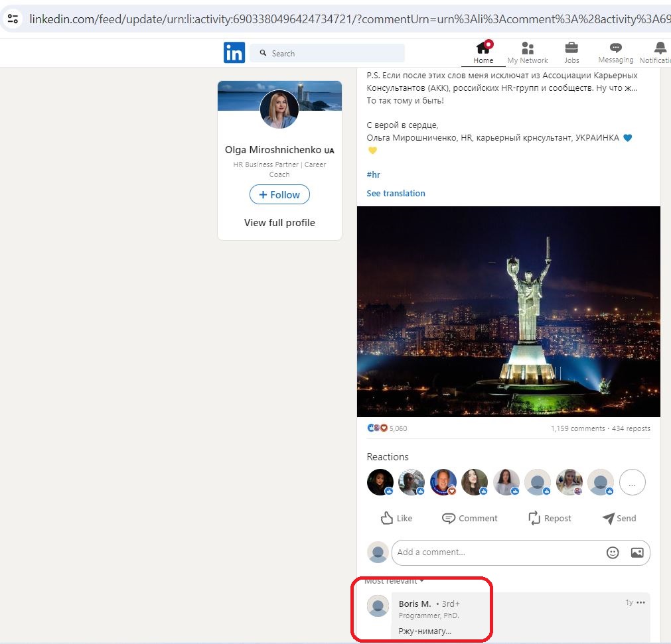Image resolution: width=671 pixels, height=644 pixels.
Task: Open Olga Miroshnichenko UA name link
Action: click(279, 150)
